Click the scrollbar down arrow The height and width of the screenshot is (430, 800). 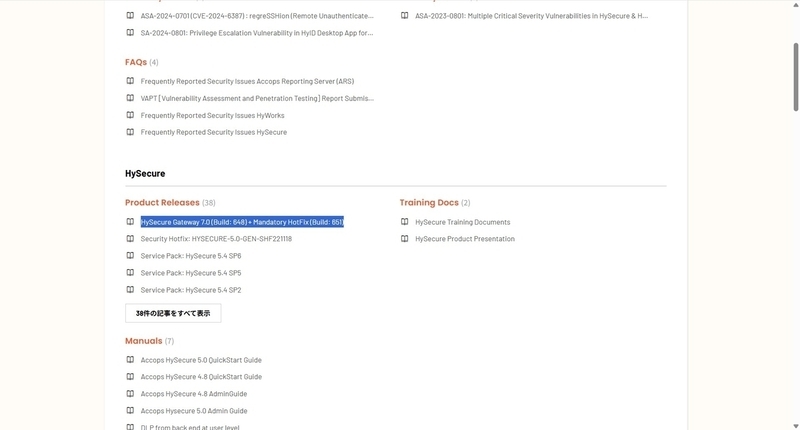click(x=795, y=426)
